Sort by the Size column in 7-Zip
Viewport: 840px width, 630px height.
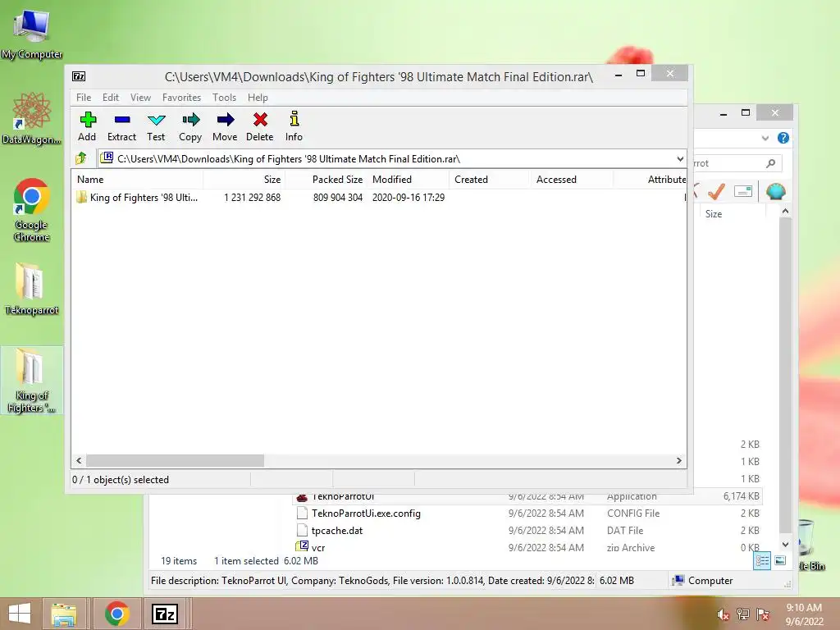[244, 180]
